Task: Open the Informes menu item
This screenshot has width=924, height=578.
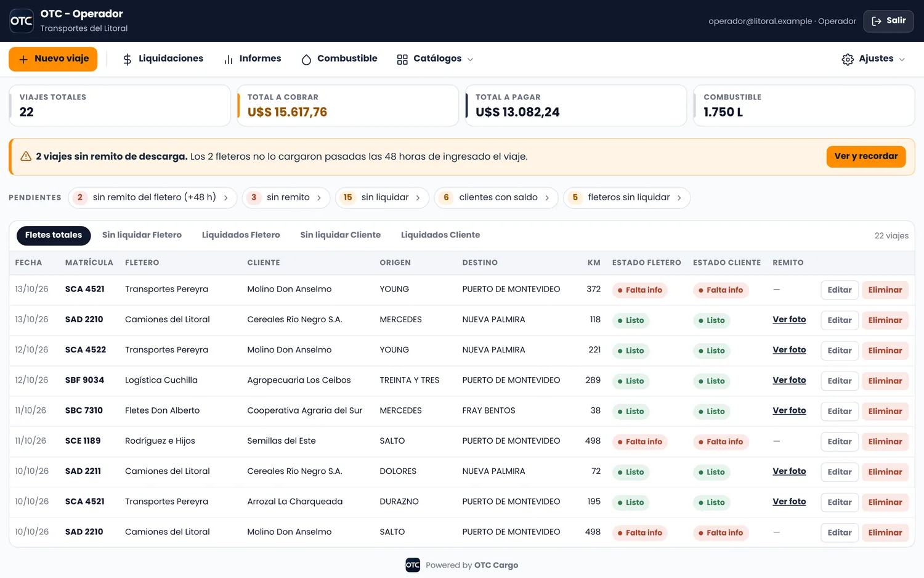Action: 253,59
